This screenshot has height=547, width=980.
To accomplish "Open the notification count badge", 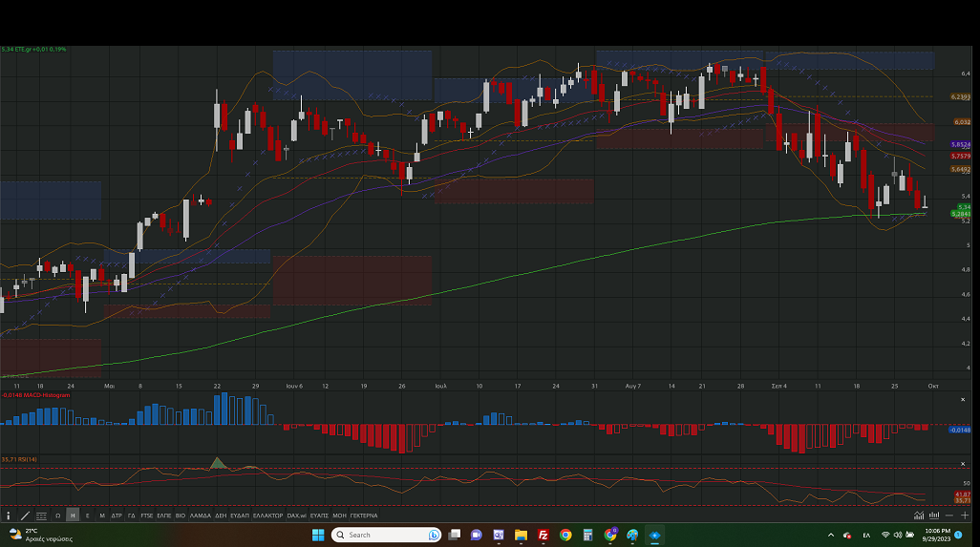I will (x=958, y=535).
